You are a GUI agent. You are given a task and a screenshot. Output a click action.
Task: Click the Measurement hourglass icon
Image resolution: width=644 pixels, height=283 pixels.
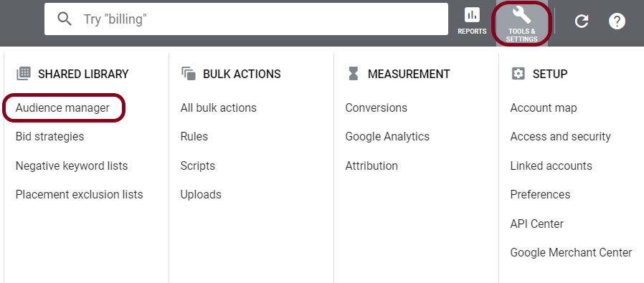(x=354, y=74)
